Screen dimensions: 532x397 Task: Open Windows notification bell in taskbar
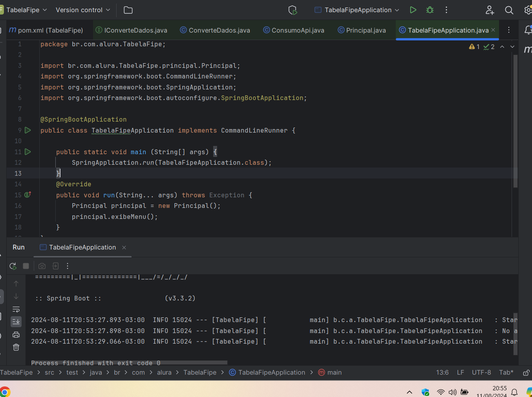click(x=514, y=392)
